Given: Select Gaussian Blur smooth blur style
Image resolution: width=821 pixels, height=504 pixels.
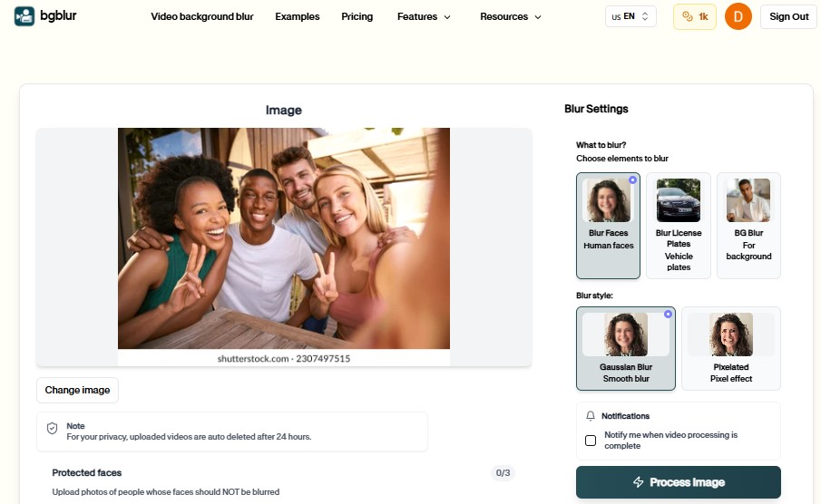Looking at the screenshot, I should 626,349.
